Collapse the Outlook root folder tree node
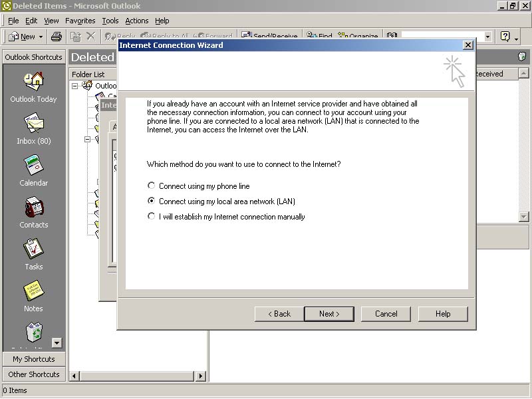 (74, 86)
